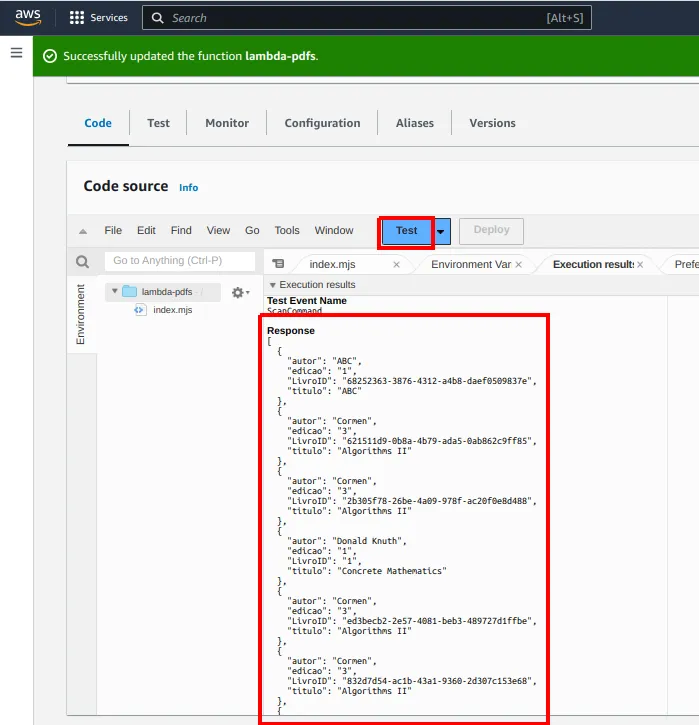
Task: Collapse the lambda-pdfs folder
Action: [x=115, y=291]
